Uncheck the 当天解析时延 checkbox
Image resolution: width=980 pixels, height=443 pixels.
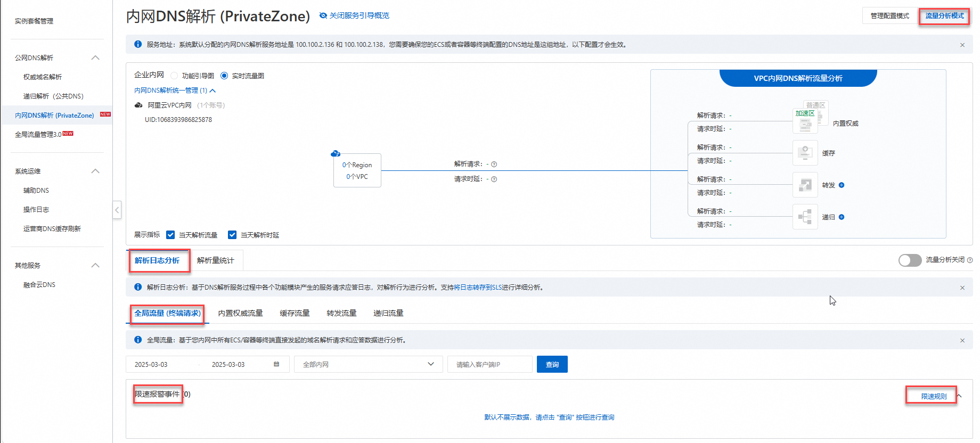[232, 235]
